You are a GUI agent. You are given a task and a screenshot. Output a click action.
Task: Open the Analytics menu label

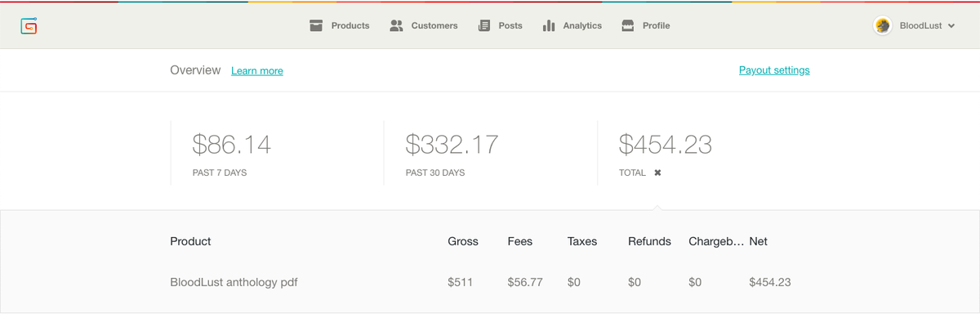tap(582, 26)
